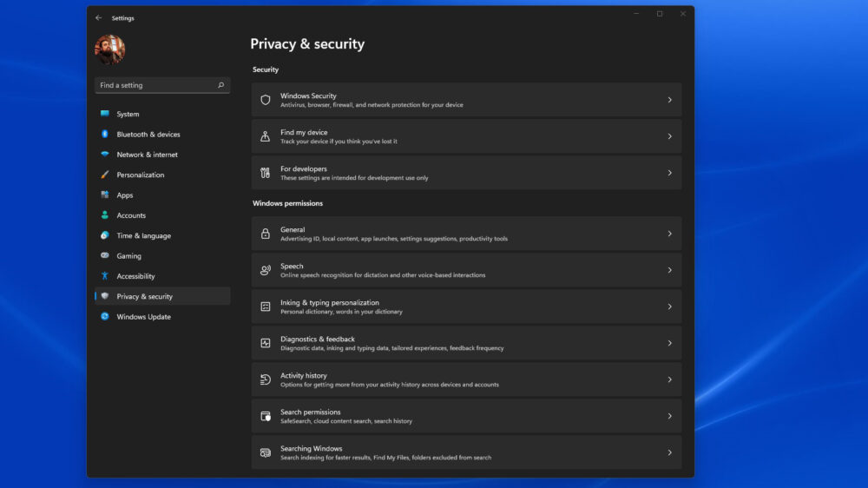Open Activity history title

pyautogui.click(x=303, y=376)
